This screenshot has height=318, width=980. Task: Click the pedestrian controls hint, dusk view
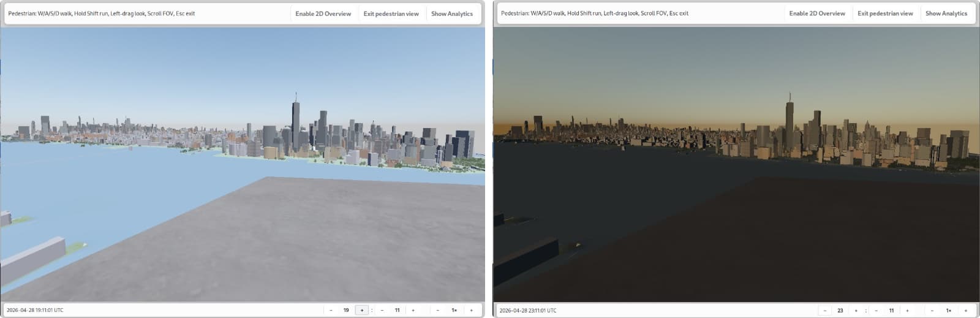[x=595, y=13]
